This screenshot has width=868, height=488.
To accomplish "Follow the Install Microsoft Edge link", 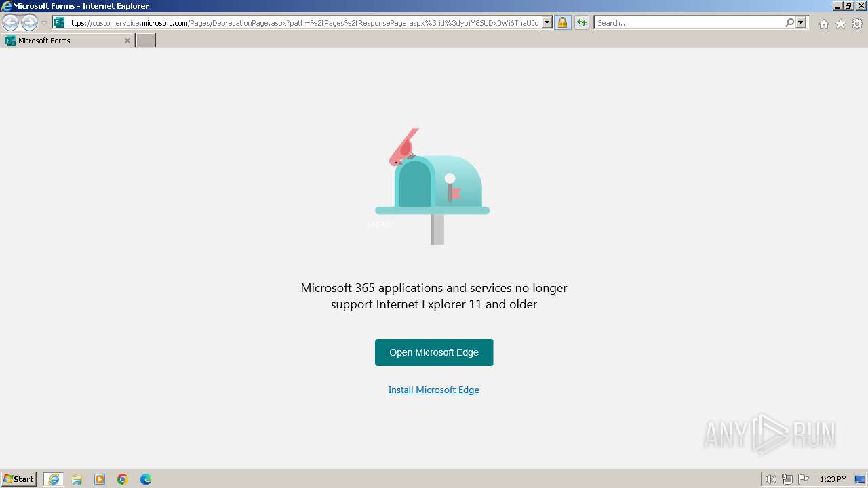I will tap(434, 390).
